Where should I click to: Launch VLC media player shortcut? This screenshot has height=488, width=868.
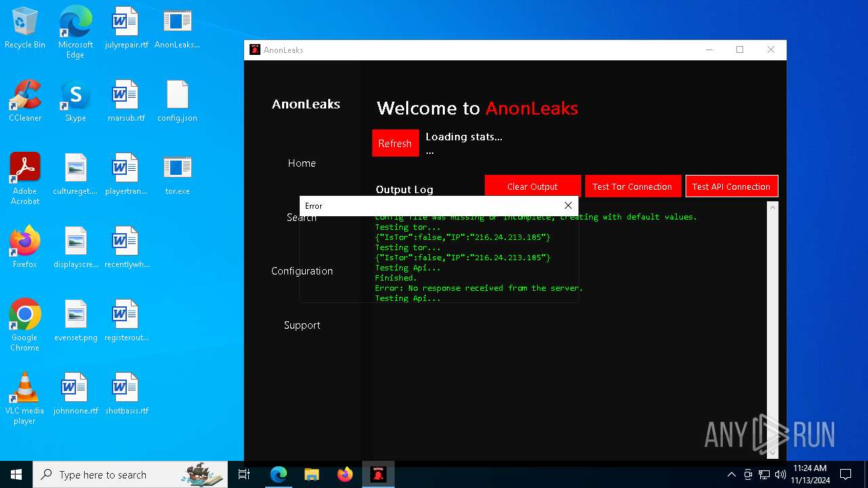coord(25,399)
